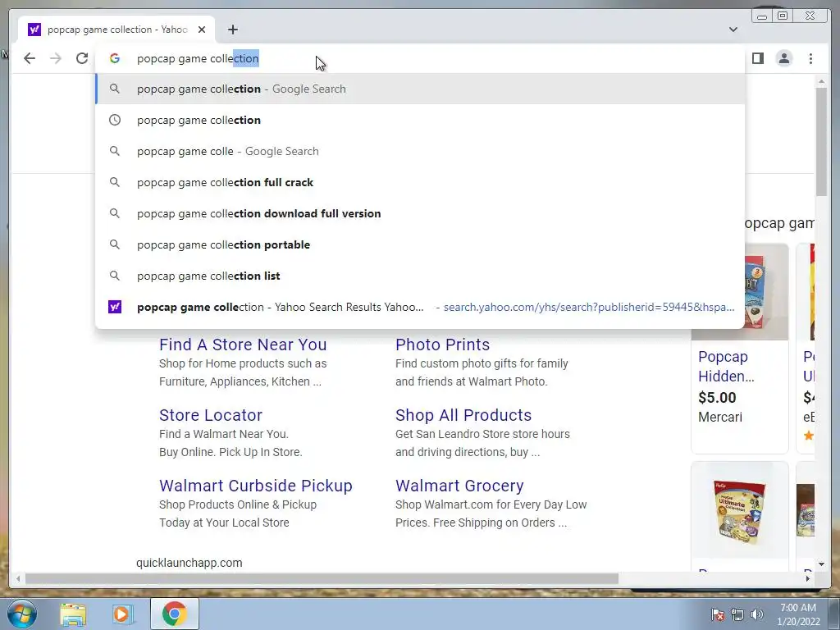
Task: Click the horizontal scrollbar thumb
Action: (x=322, y=578)
